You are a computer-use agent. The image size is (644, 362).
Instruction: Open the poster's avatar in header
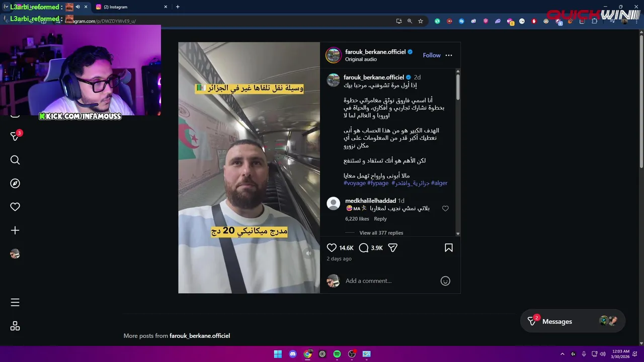(333, 55)
